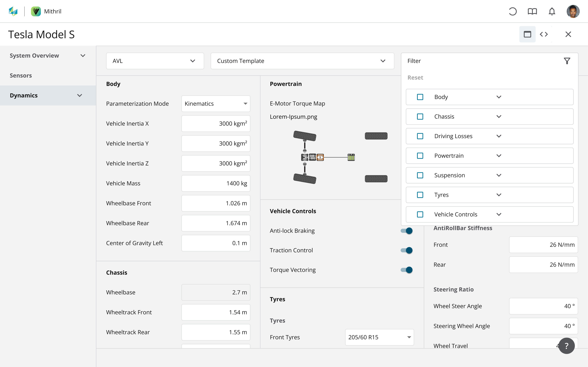Open the AVL dropdown
Screen dimensions: 588x367
tap(155, 61)
